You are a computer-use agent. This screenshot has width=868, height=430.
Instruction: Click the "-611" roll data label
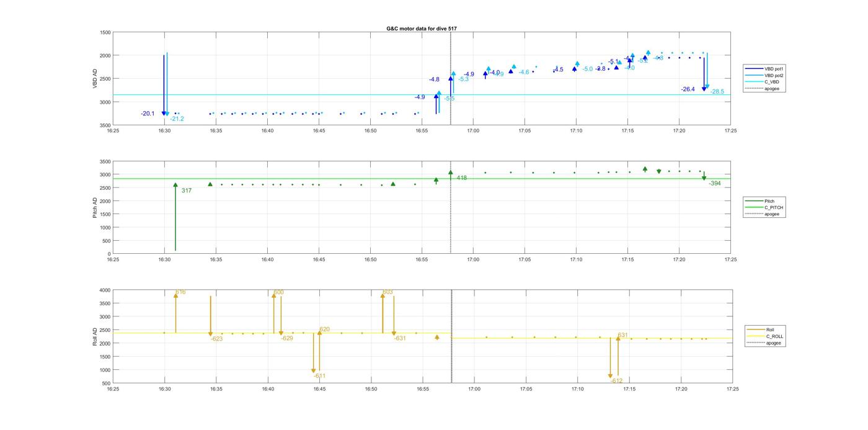click(319, 375)
